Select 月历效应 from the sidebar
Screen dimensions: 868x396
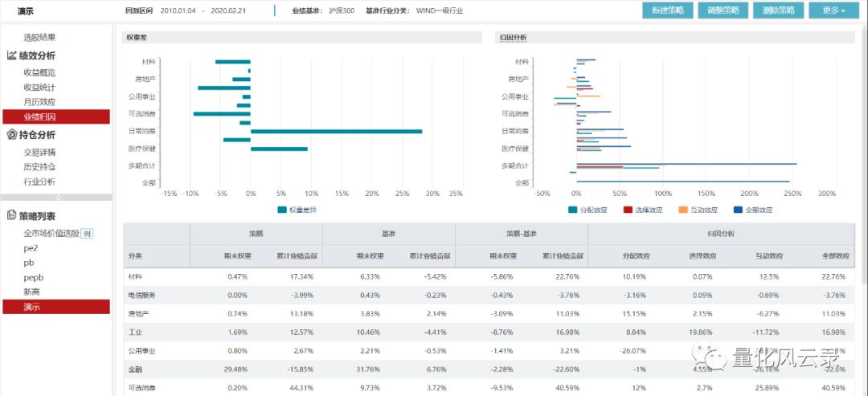pos(39,102)
